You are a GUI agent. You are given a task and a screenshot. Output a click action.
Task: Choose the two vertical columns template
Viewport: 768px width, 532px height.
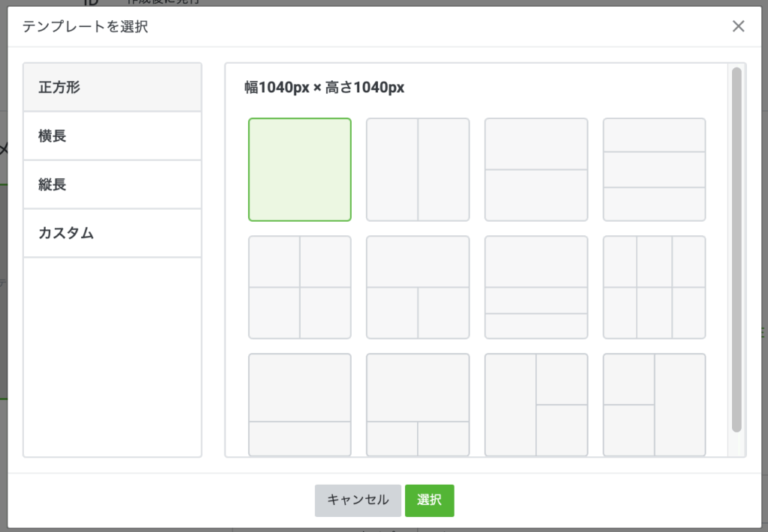click(418, 169)
